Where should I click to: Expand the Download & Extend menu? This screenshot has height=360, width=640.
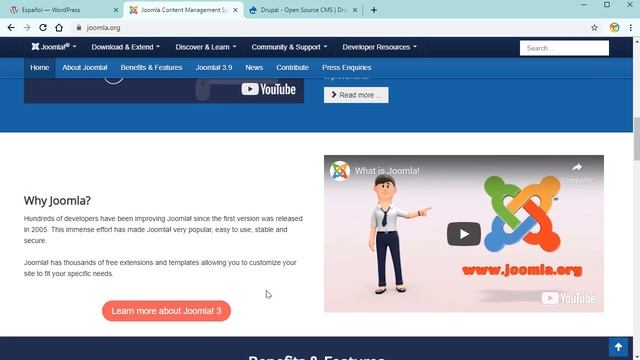click(125, 47)
